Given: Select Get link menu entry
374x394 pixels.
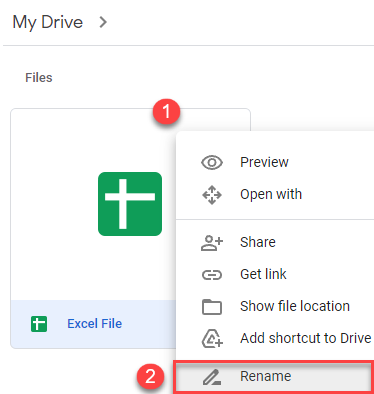Looking at the screenshot, I should (x=263, y=274).
